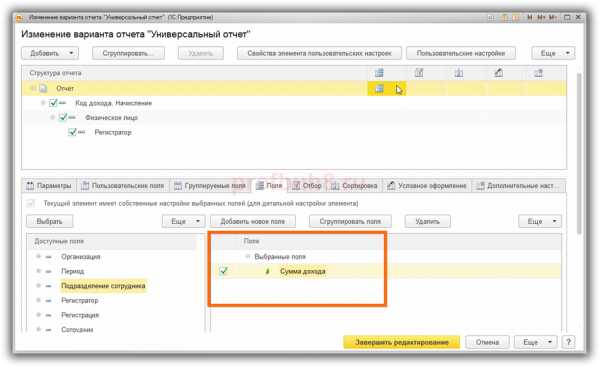Click the additional settings column icon in header
The width and height of the screenshot is (600, 367).
[x=538, y=73]
